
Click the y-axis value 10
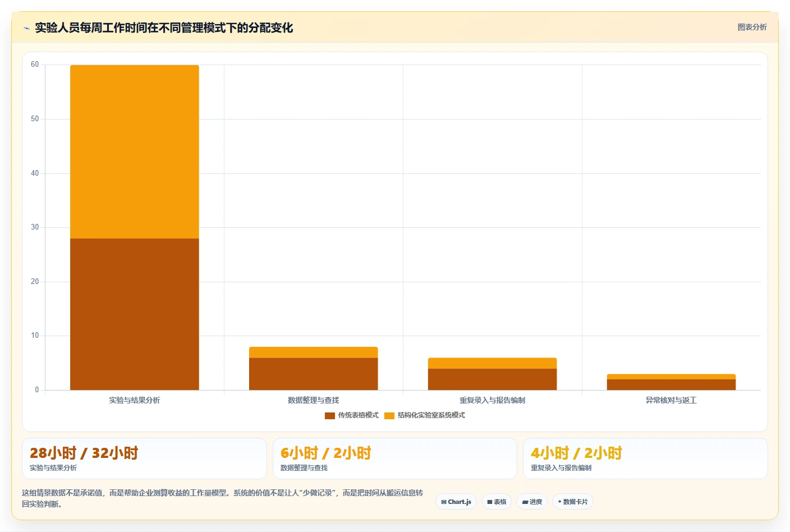point(35,336)
